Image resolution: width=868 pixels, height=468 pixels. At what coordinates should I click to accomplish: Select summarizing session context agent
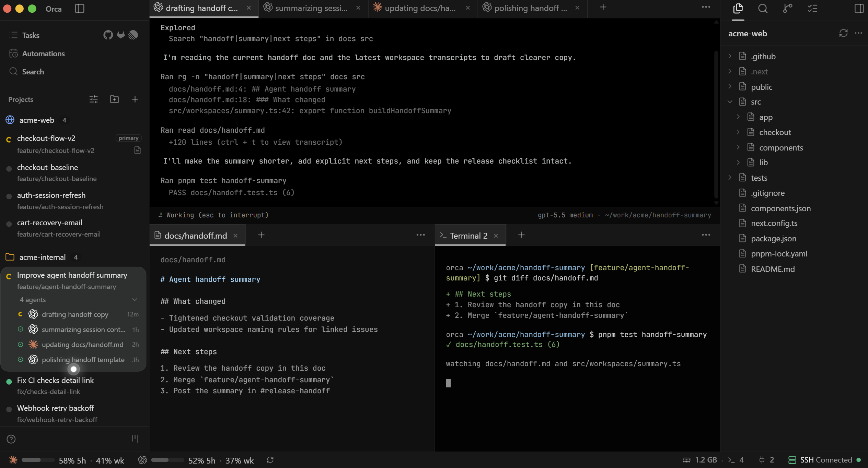pos(79,329)
